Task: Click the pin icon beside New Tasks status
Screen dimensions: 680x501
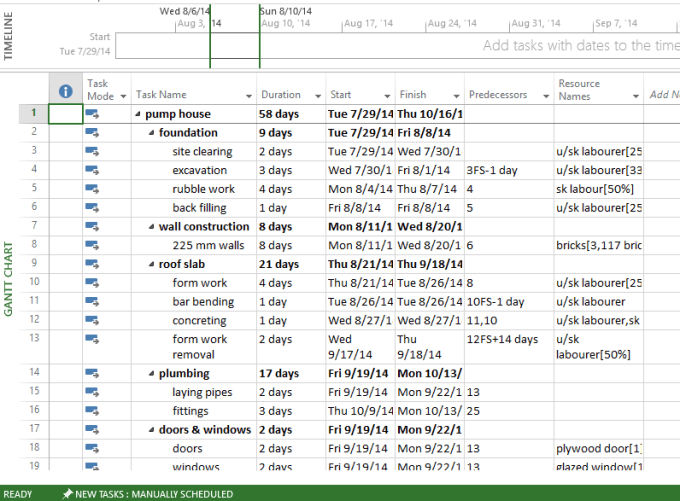Action: pos(67,494)
